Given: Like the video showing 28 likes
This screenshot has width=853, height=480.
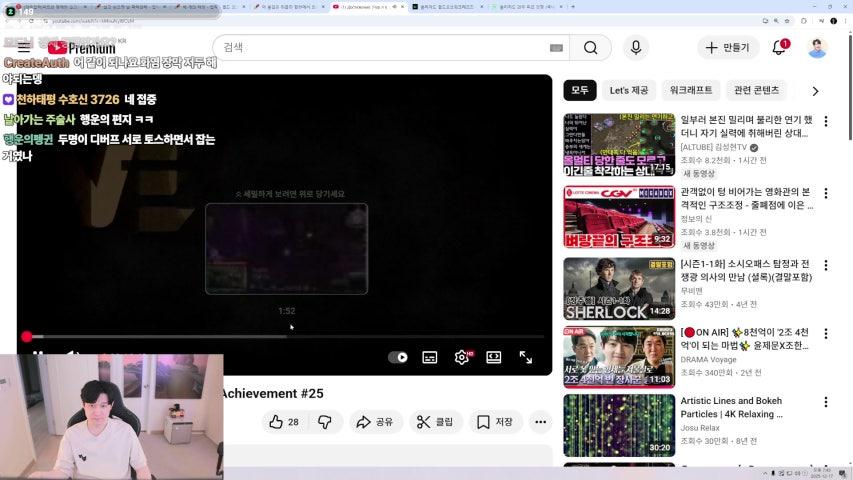Looking at the screenshot, I should (x=284, y=422).
